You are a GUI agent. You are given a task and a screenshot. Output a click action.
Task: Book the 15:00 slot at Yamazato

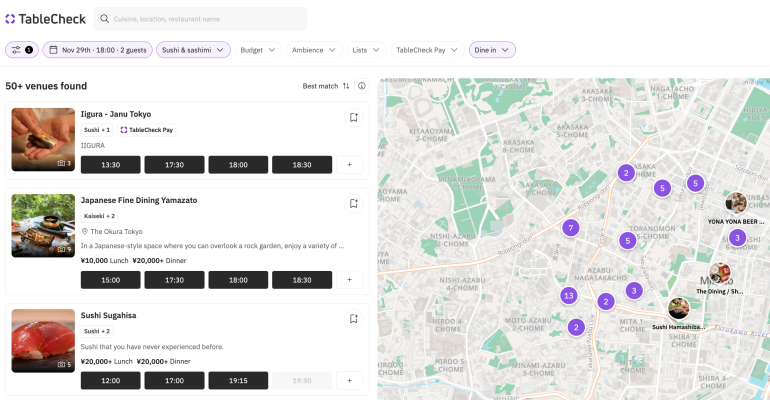pos(110,280)
